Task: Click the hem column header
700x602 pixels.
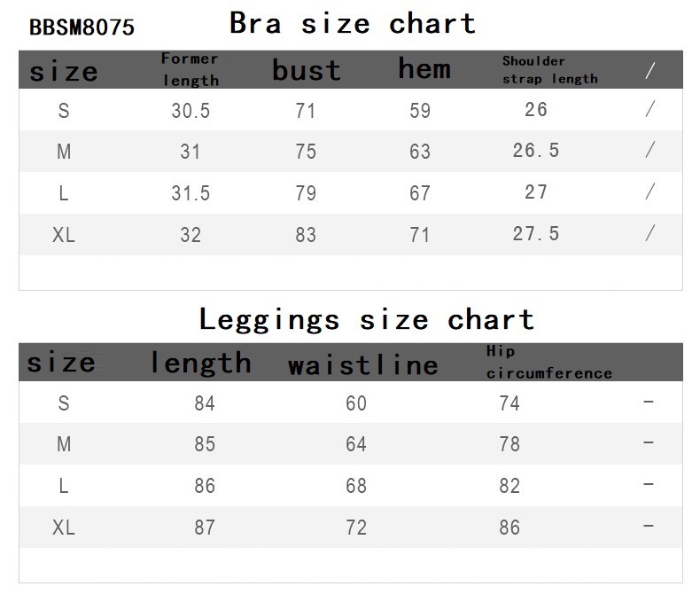Action: tap(424, 69)
